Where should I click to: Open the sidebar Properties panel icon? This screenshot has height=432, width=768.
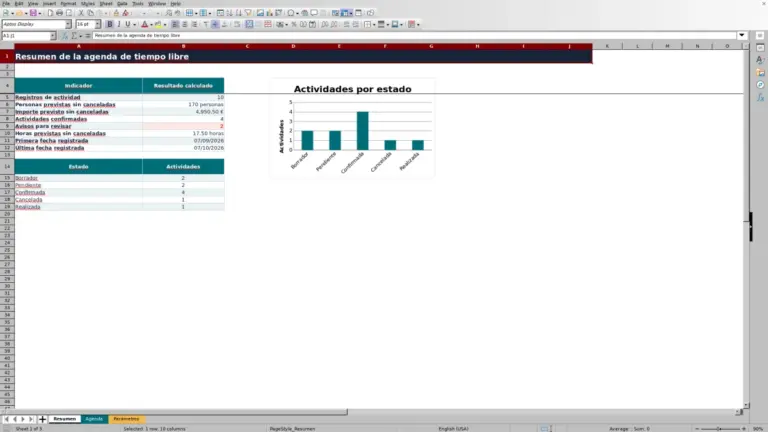click(760, 48)
